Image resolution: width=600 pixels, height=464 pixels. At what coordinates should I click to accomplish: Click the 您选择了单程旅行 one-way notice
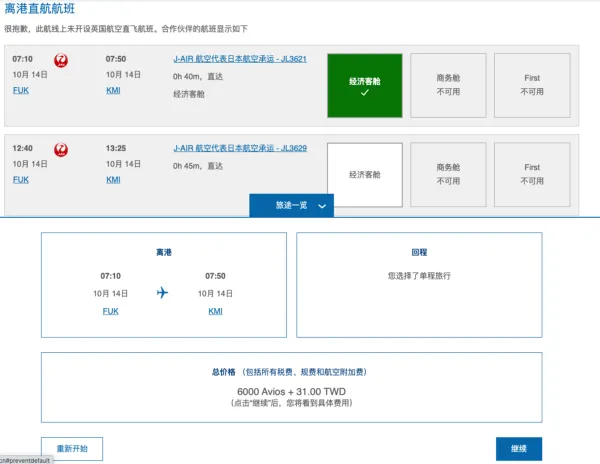pyautogui.click(x=419, y=276)
